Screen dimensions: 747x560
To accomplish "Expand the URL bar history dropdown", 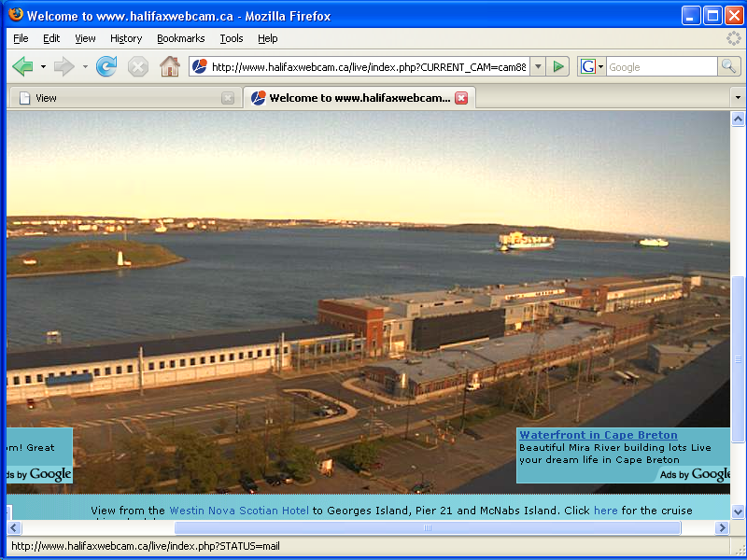I will 537,66.
